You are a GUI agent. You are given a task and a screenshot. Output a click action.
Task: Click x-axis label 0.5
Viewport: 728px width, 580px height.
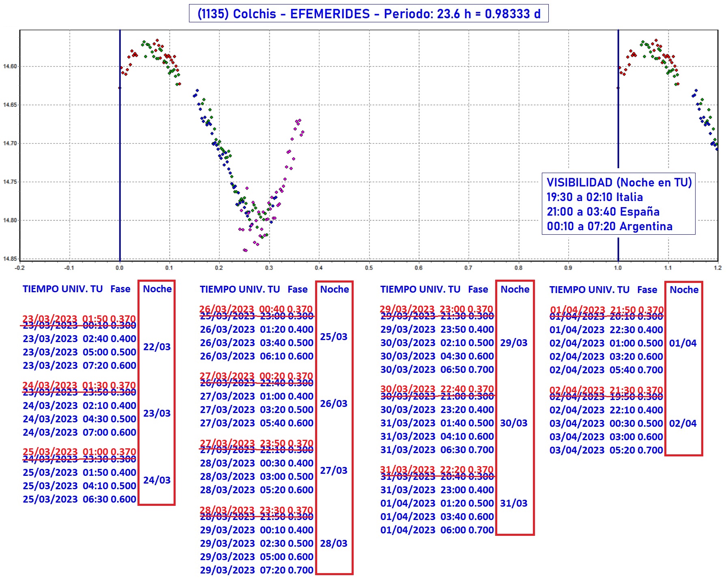[x=369, y=268]
